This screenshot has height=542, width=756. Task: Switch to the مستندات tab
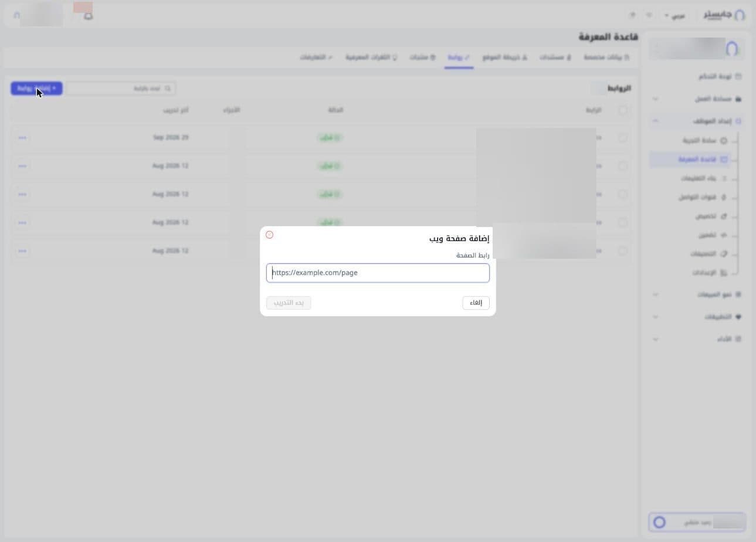[x=555, y=57]
